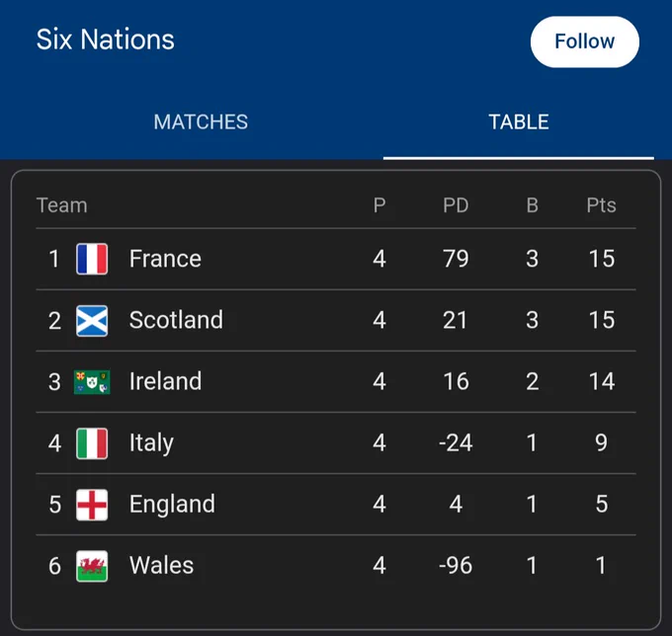Click the PD column header
The image size is (672, 636).
tap(456, 205)
